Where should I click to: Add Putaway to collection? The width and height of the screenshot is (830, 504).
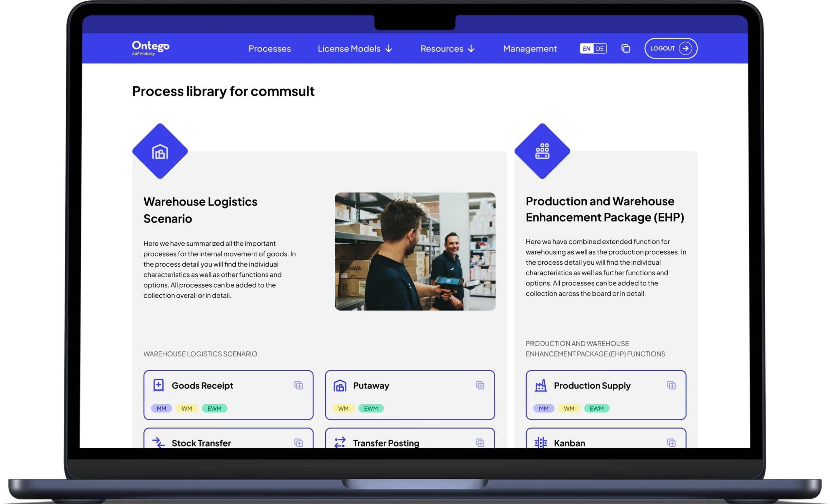click(x=480, y=385)
